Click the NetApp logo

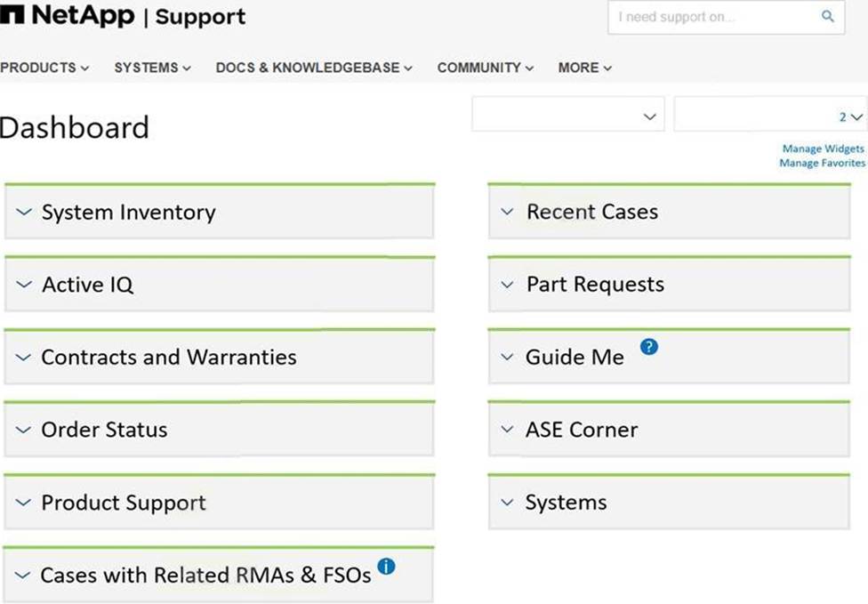point(68,16)
